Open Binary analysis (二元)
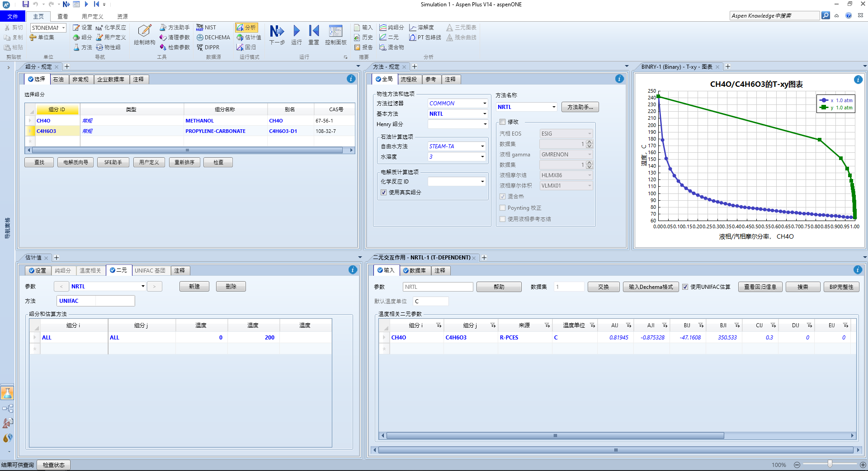This screenshot has width=868, height=471. (x=389, y=38)
